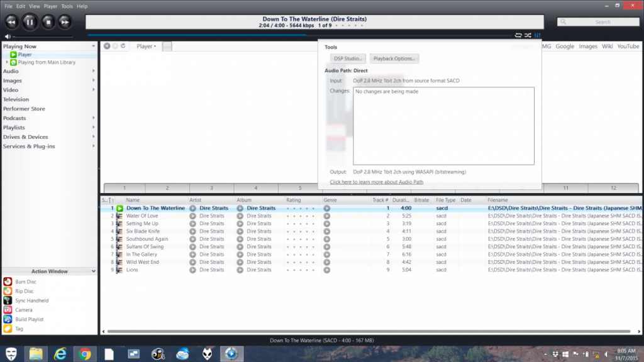Go back using the navigation back icon
Image resolution: width=644 pixels, height=362 pixels.
click(x=107, y=46)
